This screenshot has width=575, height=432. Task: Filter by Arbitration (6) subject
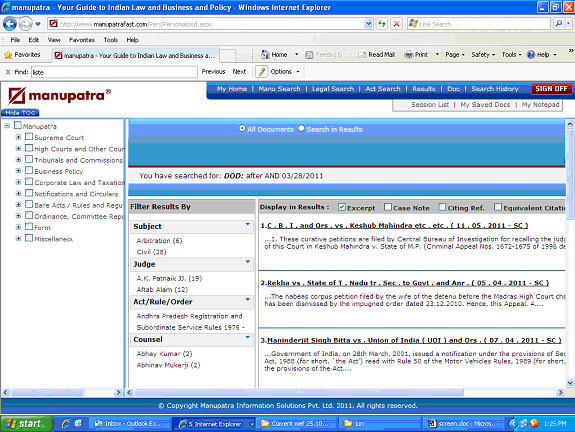pyautogui.click(x=159, y=241)
